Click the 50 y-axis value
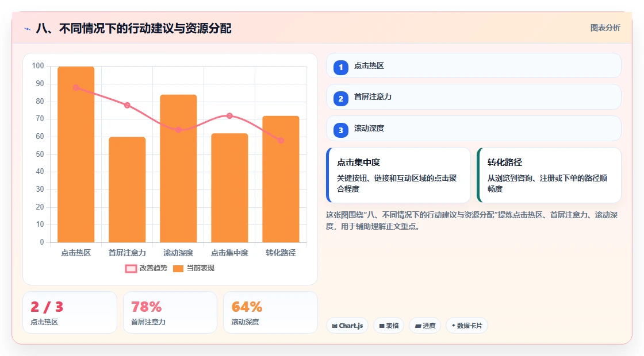 (40, 154)
